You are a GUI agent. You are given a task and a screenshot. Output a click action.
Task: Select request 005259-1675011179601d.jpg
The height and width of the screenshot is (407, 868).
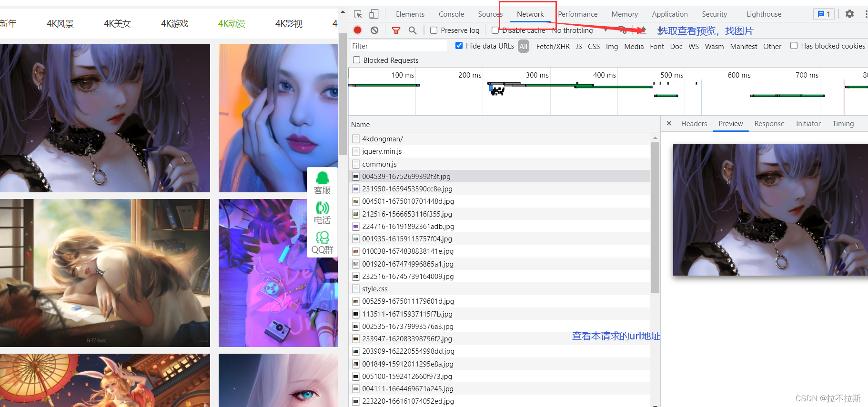click(x=500, y=301)
